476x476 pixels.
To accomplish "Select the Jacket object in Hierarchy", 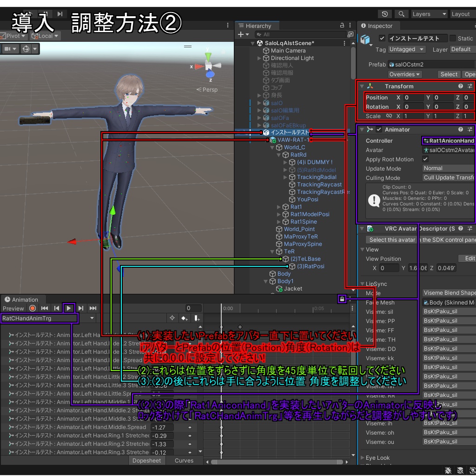I will tap(293, 289).
